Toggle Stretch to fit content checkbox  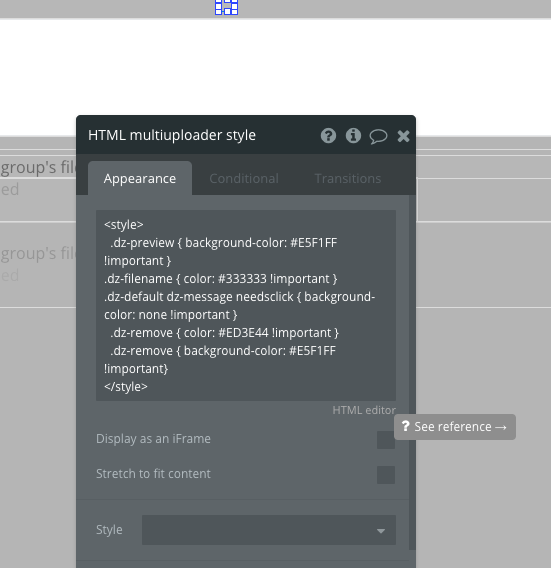pyautogui.click(x=386, y=475)
